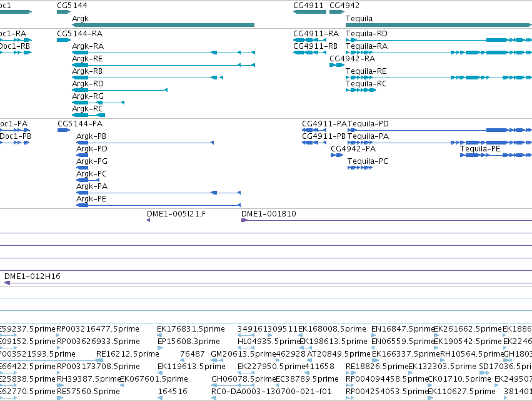Click the EK119613.5prime EST label
This screenshot has height=401, width=532.
tap(191, 367)
